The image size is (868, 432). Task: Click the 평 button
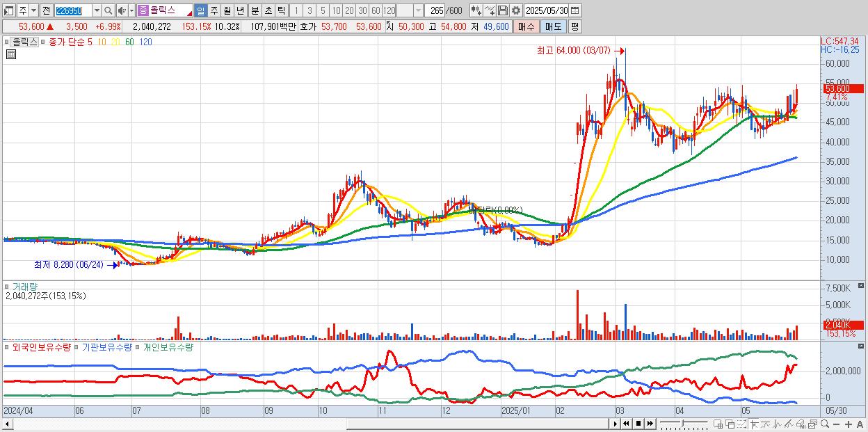pos(574,26)
